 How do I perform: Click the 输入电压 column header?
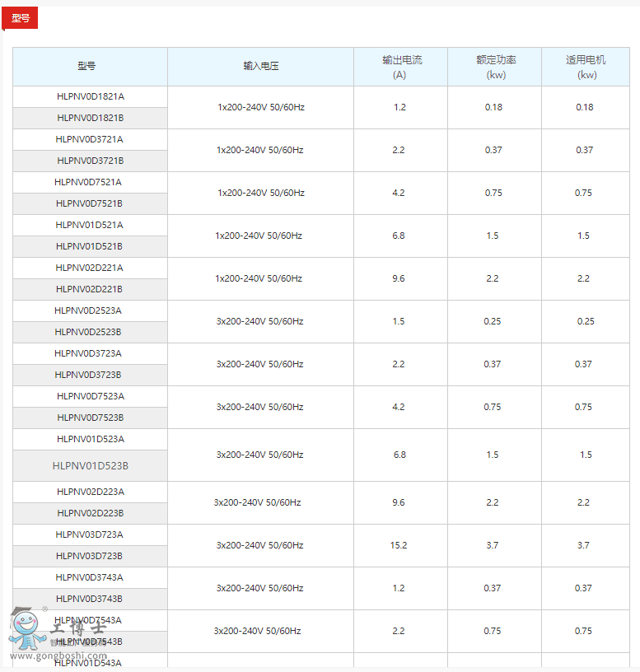pyautogui.click(x=260, y=66)
